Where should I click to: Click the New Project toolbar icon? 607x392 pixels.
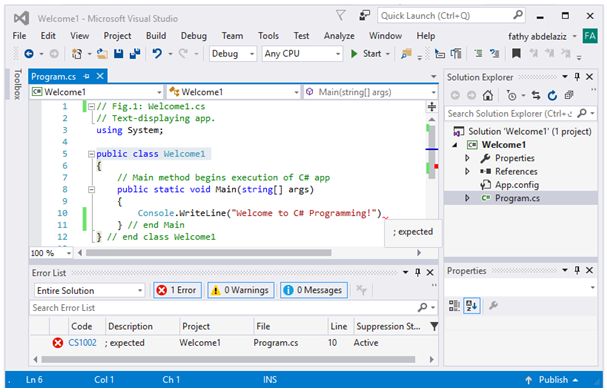click(x=77, y=53)
